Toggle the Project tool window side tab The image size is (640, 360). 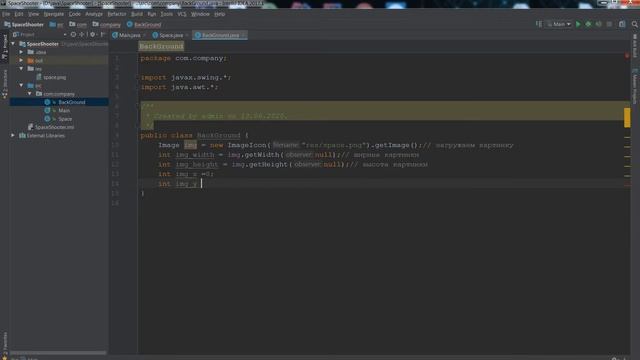[x=4, y=47]
